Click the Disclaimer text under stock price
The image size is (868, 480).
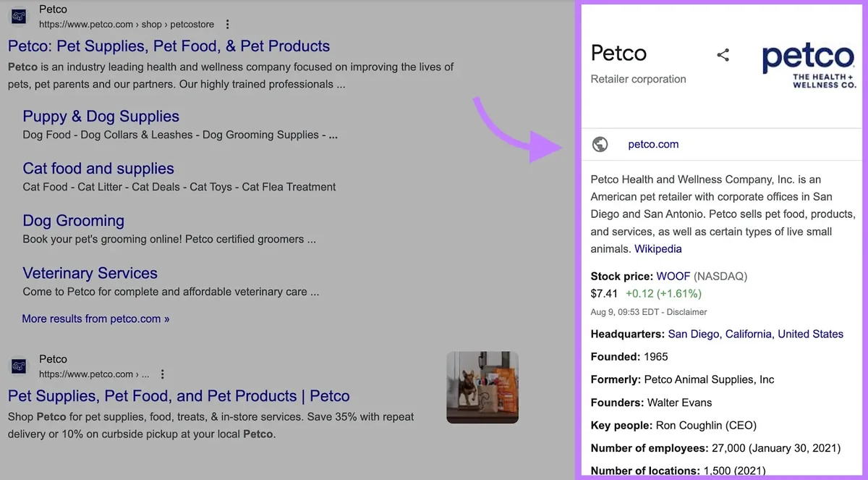(688, 312)
